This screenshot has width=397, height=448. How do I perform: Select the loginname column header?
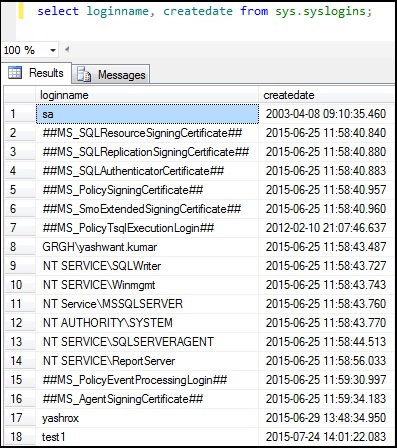coord(147,95)
